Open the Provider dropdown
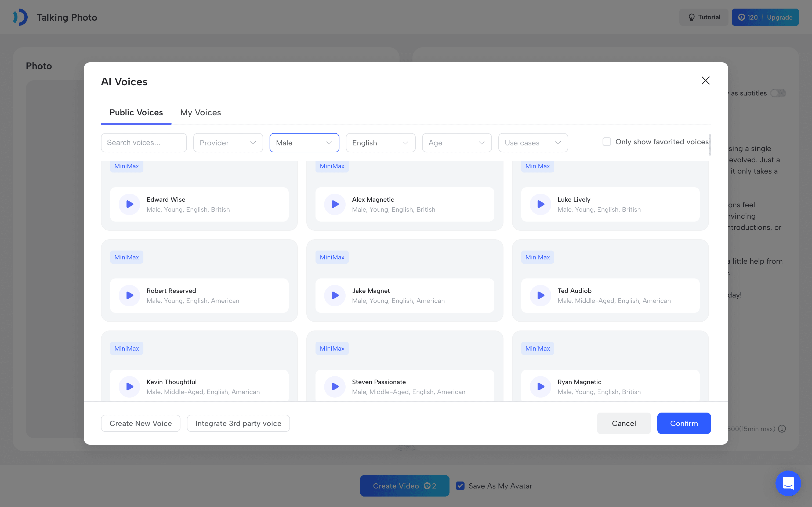The width and height of the screenshot is (812, 507). [x=228, y=143]
